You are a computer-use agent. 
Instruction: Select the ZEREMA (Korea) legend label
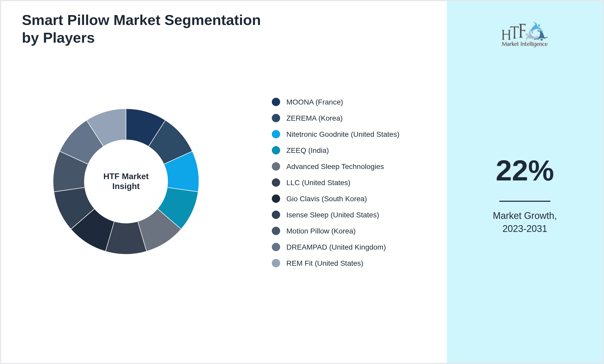[314, 118]
